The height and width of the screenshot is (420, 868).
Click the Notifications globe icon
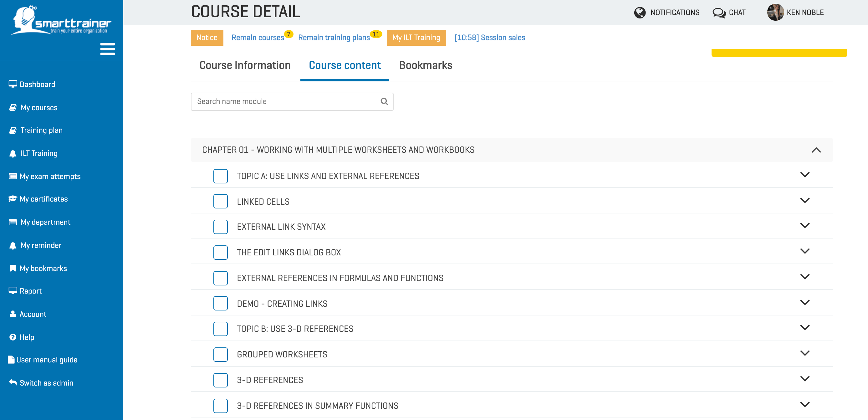(x=640, y=12)
